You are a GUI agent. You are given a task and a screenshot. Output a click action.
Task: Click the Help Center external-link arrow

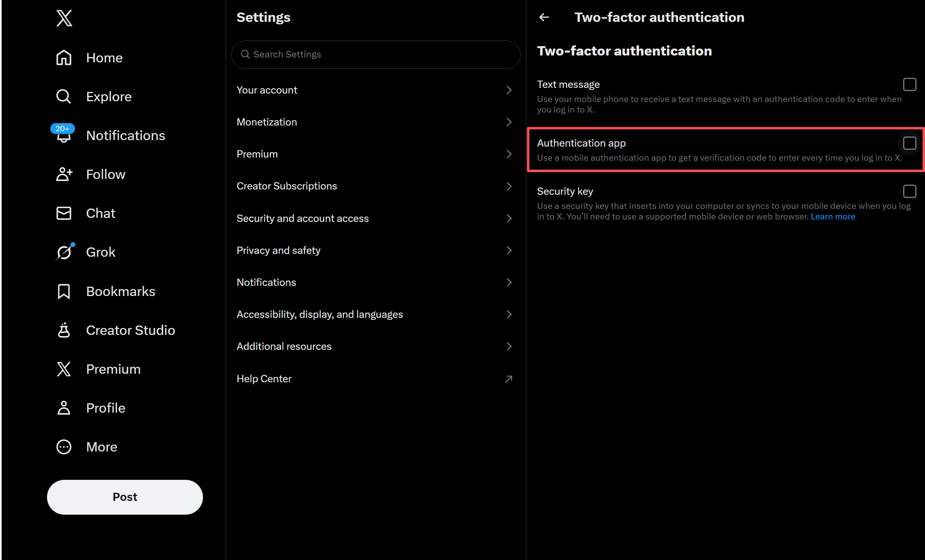(509, 379)
